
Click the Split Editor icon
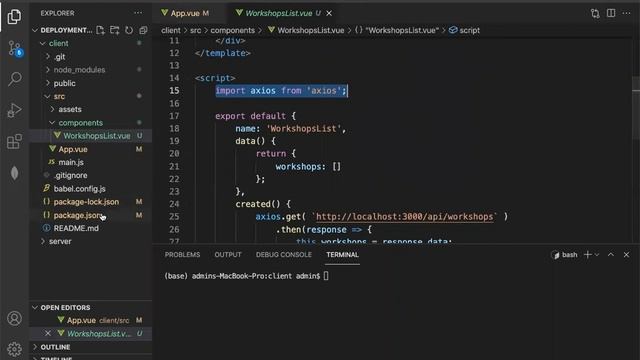click(x=611, y=13)
